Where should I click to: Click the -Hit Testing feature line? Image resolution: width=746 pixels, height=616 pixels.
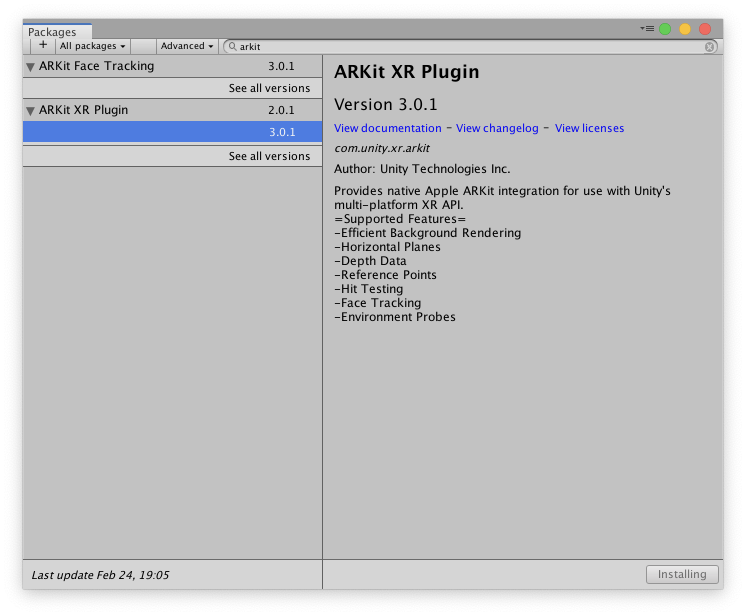[369, 289]
